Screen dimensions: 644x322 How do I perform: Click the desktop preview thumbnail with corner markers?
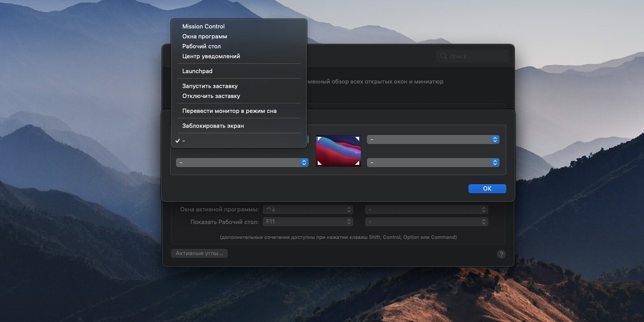pyautogui.click(x=338, y=151)
